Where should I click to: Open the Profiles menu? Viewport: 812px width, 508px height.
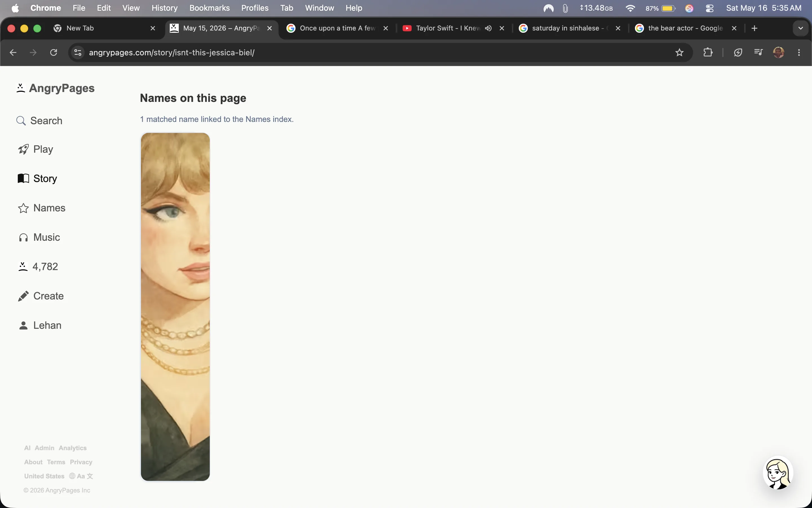255,8
